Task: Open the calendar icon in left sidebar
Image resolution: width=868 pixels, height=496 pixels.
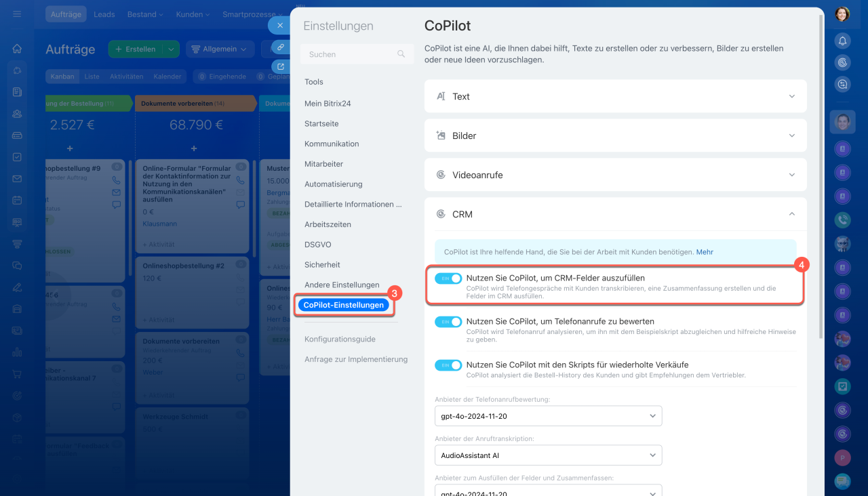Action: tap(17, 201)
